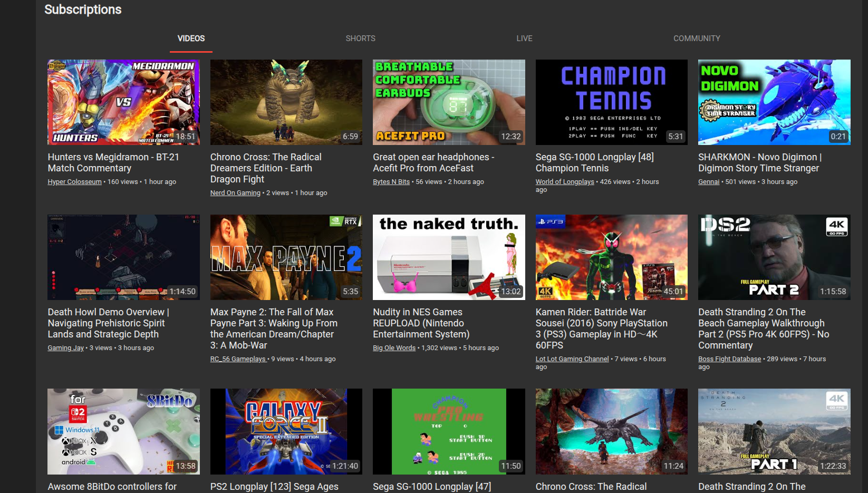This screenshot has height=493, width=868.
Task: Click title 'Sega SG-1000 Longplay [48] Champion Tennis'
Action: point(595,162)
